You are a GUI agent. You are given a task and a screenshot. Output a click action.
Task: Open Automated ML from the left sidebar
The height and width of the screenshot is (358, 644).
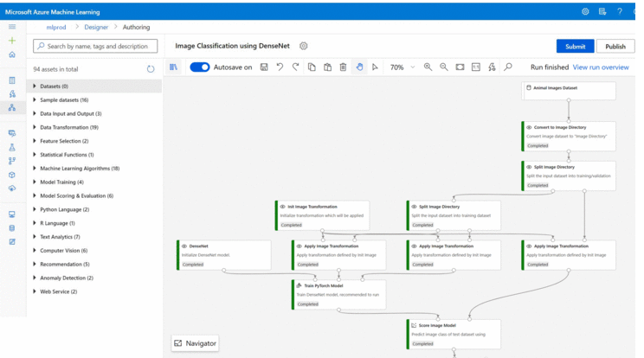pos(12,94)
